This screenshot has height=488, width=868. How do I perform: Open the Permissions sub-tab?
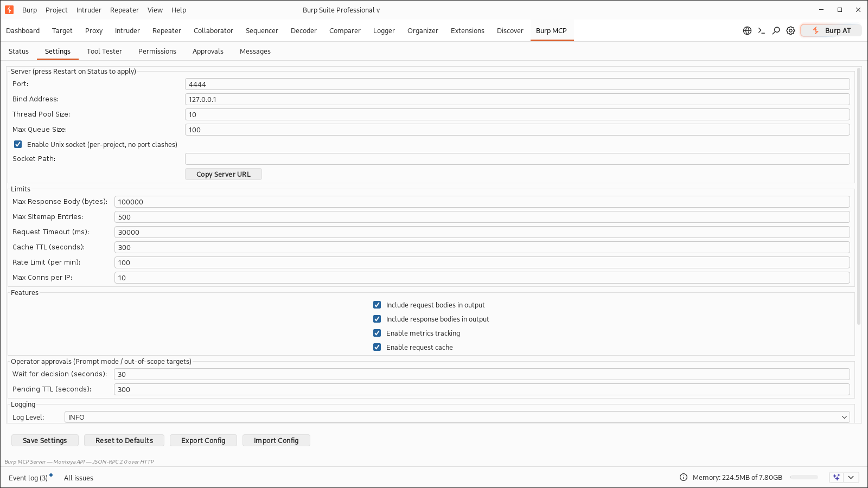(157, 51)
